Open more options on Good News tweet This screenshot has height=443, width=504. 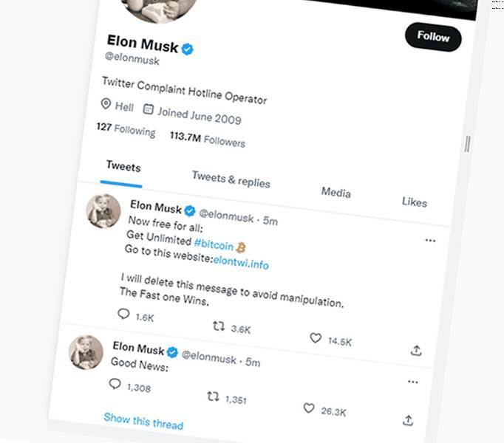[x=413, y=382]
